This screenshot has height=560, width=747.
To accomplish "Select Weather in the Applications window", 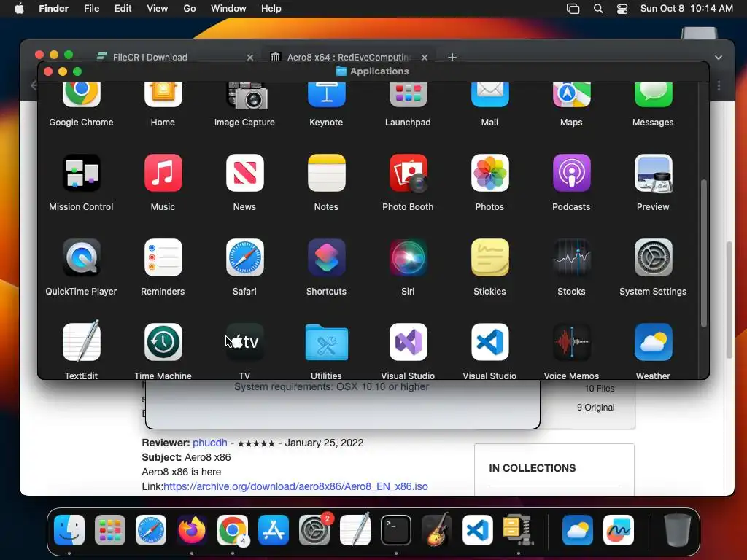I will click(x=653, y=342).
